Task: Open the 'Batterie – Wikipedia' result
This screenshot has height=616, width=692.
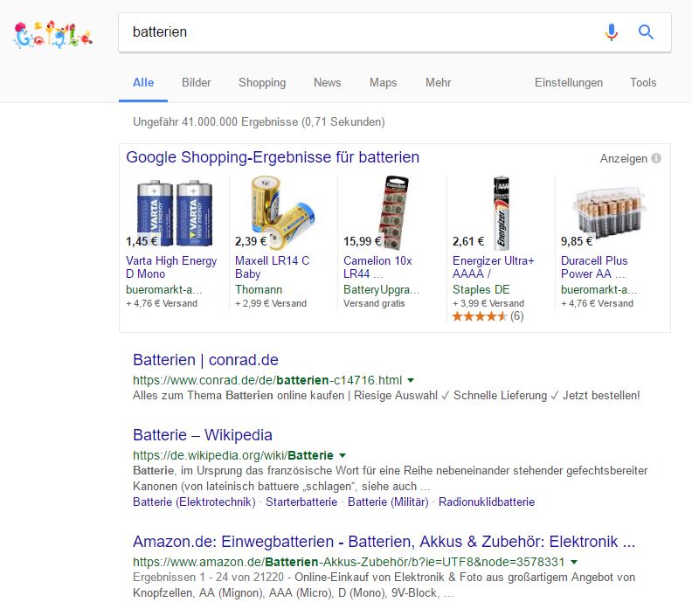Action: click(x=203, y=435)
